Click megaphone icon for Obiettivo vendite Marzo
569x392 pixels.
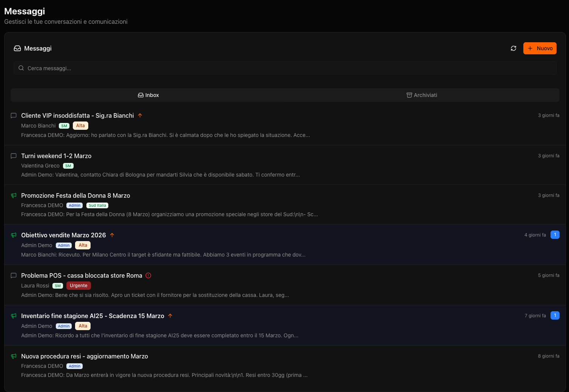click(14, 235)
